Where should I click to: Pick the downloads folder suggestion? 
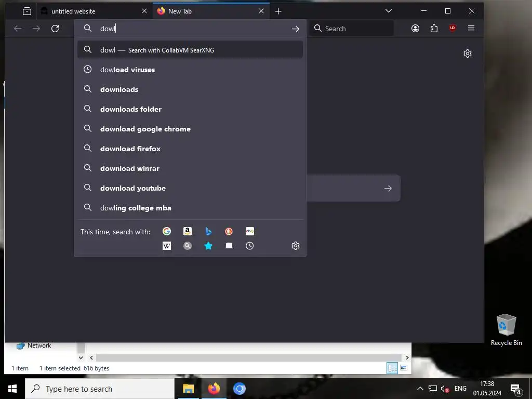click(x=190, y=109)
